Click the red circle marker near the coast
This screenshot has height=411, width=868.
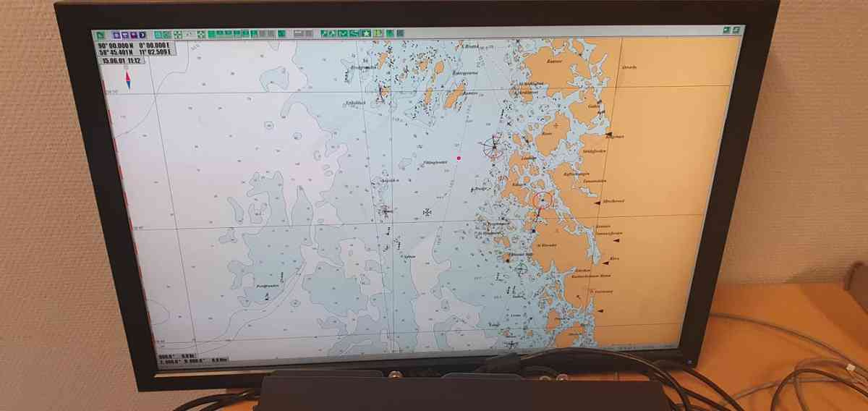(x=542, y=200)
